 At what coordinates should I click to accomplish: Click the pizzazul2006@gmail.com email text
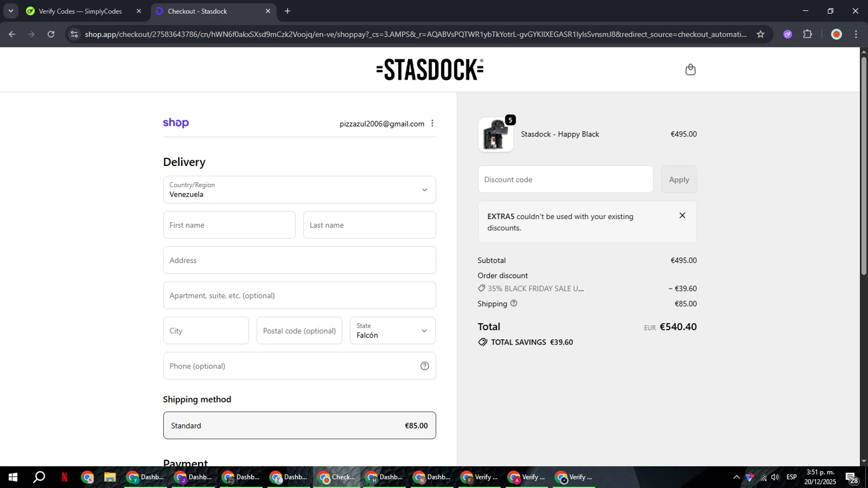[x=382, y=124]
